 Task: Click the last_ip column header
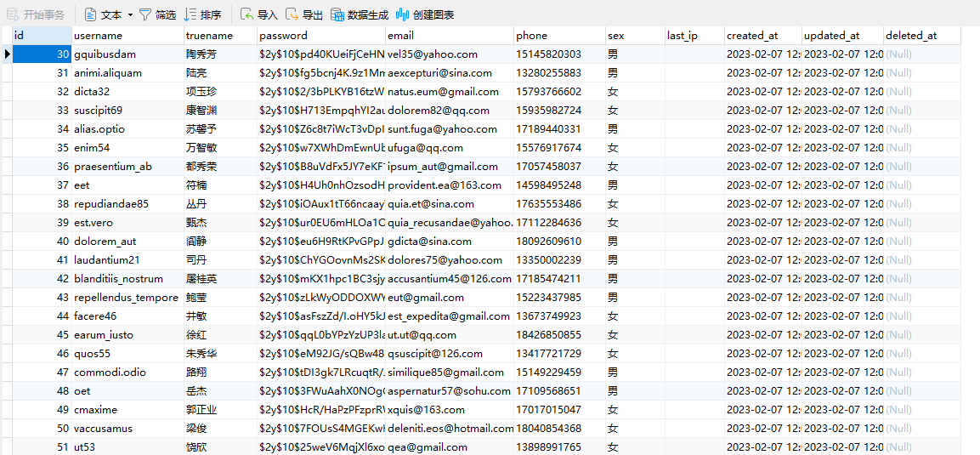pyautogui.click(x=694, y=36)
